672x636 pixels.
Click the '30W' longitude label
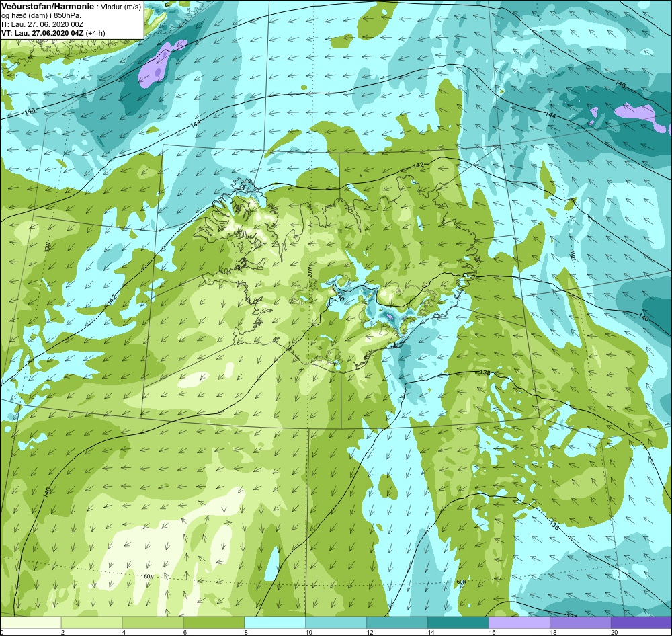(48, 246)
